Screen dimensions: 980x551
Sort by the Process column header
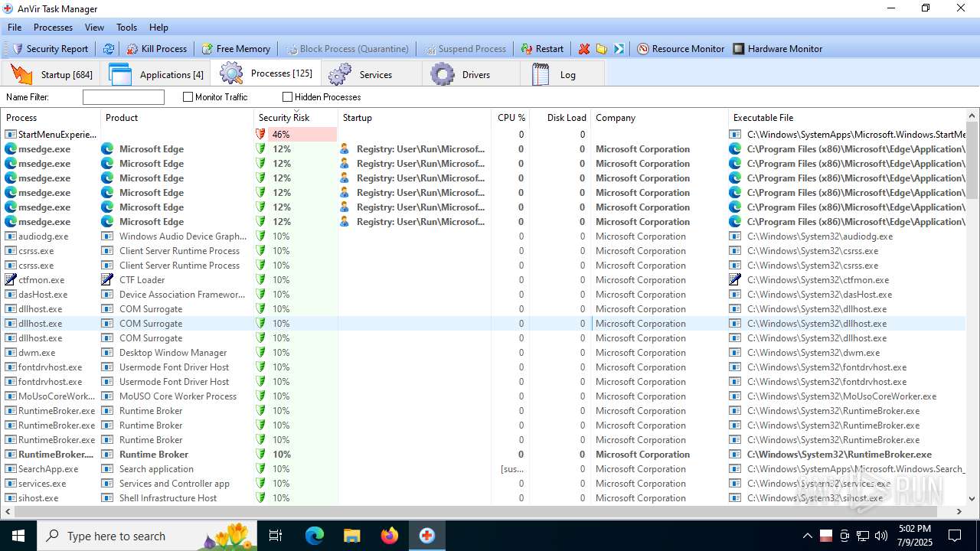click(x=51, y=118)
